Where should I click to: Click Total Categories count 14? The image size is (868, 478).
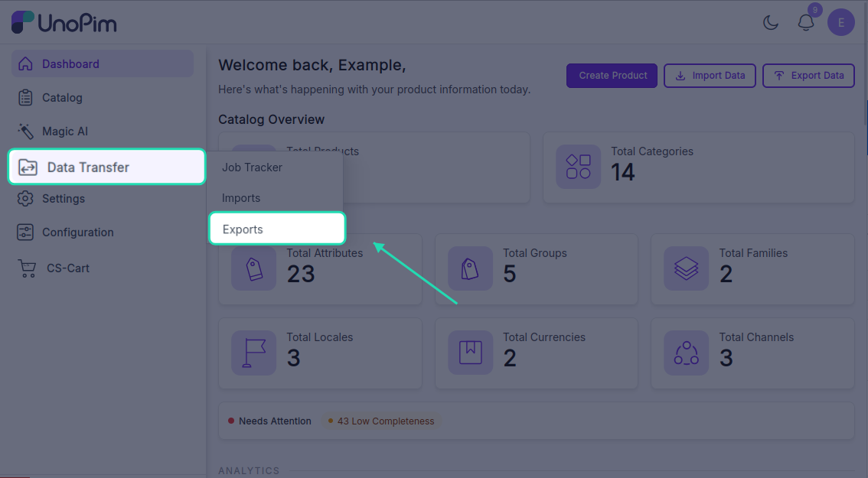623,173
